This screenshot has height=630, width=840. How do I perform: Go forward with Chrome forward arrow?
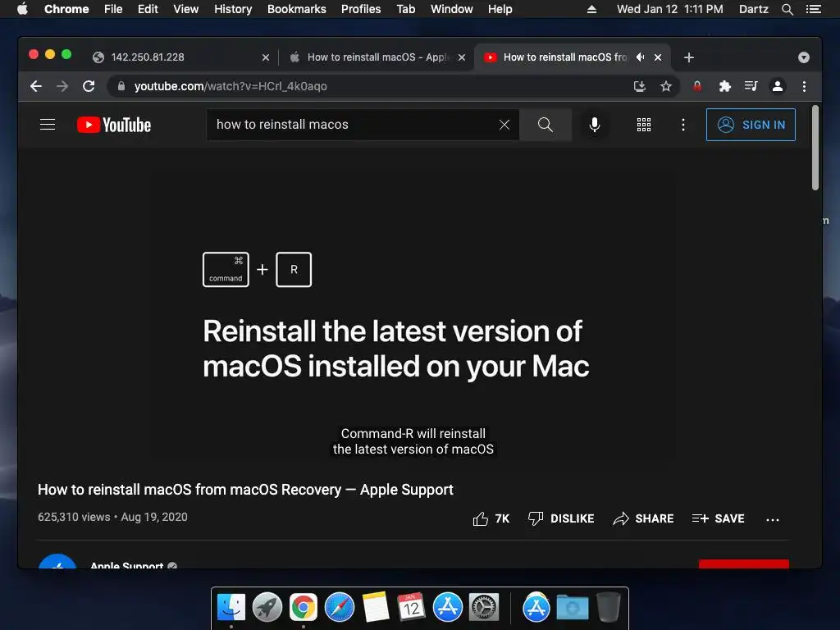(62, 86)
